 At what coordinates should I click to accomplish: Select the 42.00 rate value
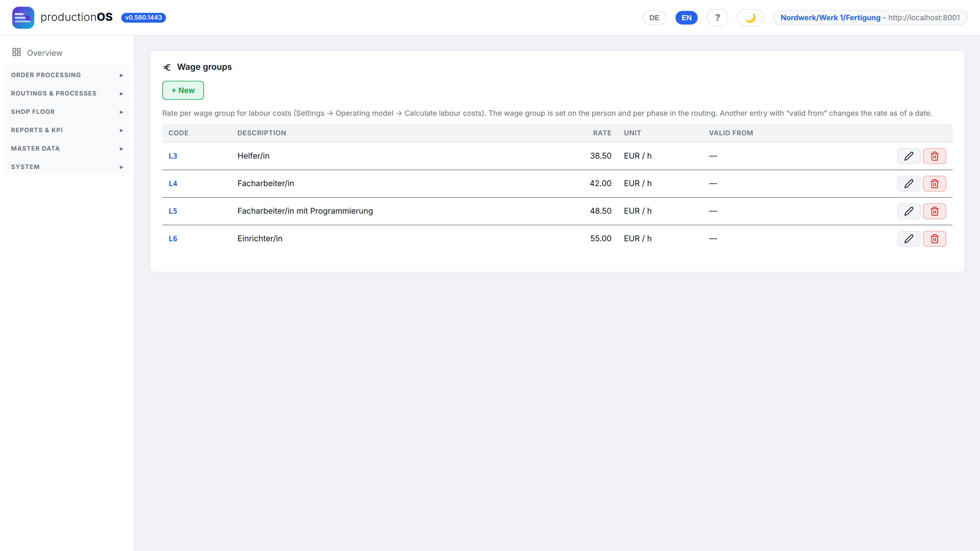[x=601, y=183]
